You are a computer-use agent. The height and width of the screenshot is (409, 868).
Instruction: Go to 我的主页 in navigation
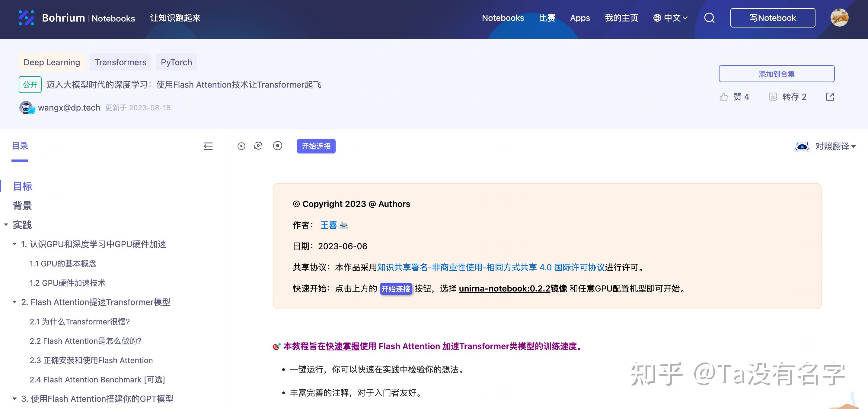tap(621, 18)
